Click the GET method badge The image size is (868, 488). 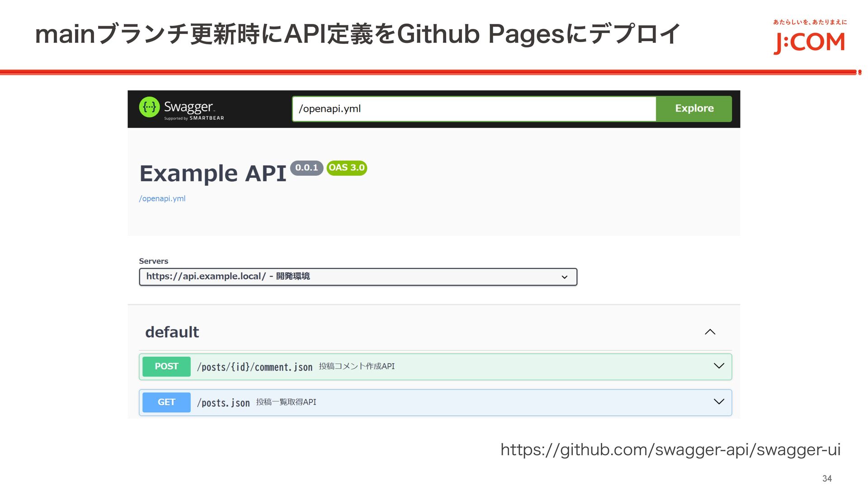coord(166,402)
